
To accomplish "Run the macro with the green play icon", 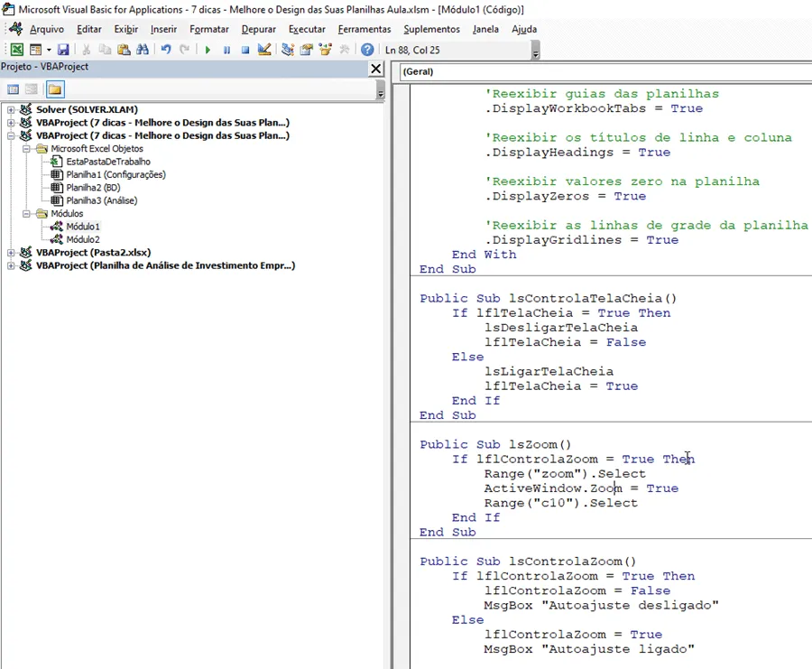I will pos(208,50).
